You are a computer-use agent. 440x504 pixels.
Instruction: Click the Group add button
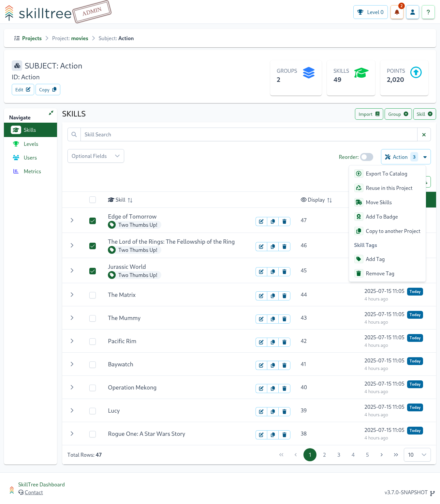[x=398, y=114]
